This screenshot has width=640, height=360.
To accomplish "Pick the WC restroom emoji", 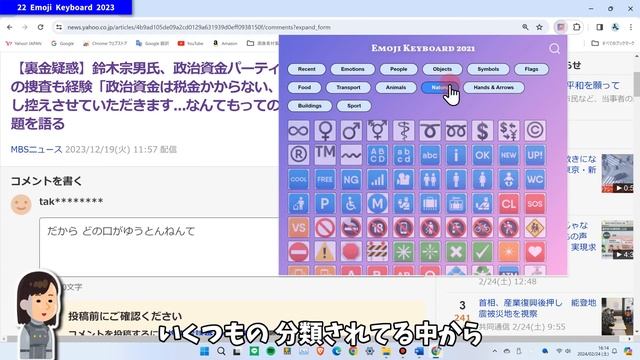I will (535, 179).
